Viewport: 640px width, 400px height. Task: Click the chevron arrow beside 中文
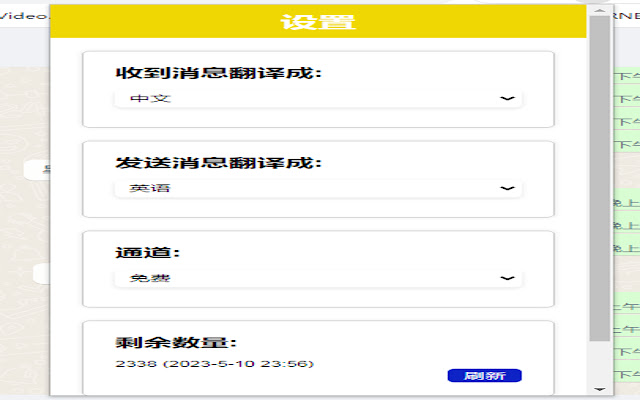pyautogui.click(x=507, y=98)
